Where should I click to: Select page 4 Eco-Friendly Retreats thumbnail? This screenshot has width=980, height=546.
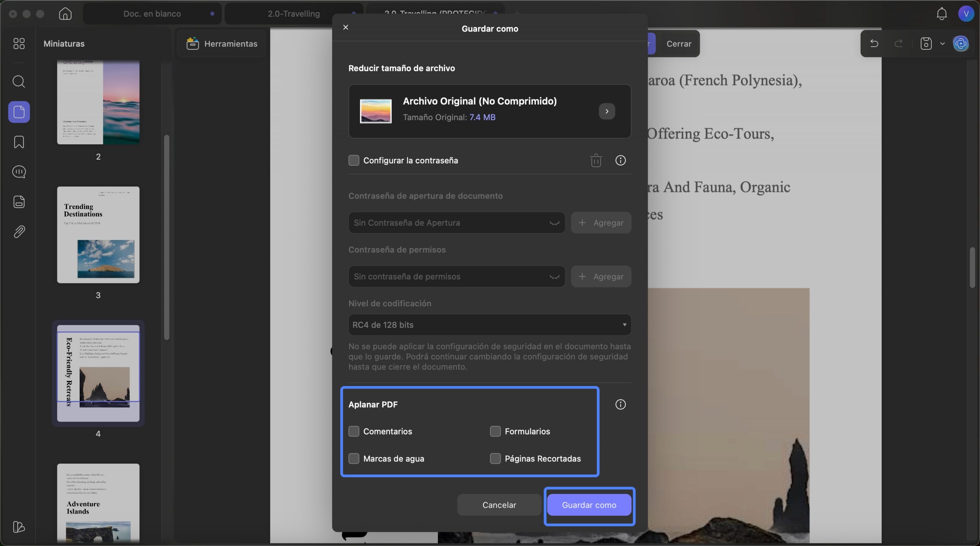coord(98,373)
